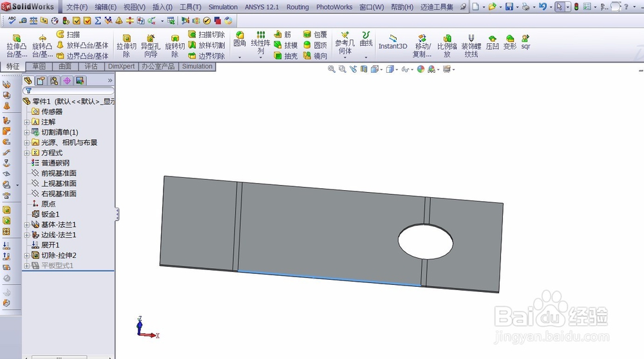
Task: Select the Extruded Cut (拉伸切除) tool
Action: pos(126,46)
